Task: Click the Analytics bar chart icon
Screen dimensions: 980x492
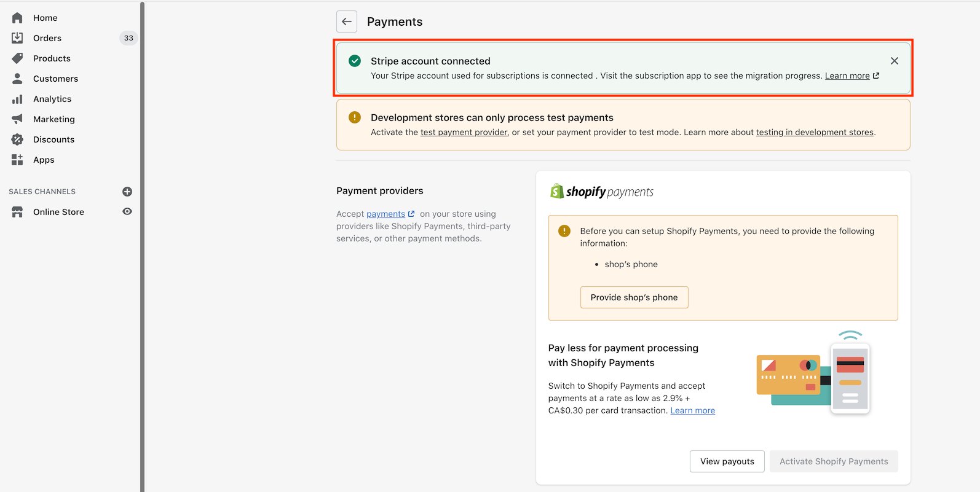Action: point(17,99)
